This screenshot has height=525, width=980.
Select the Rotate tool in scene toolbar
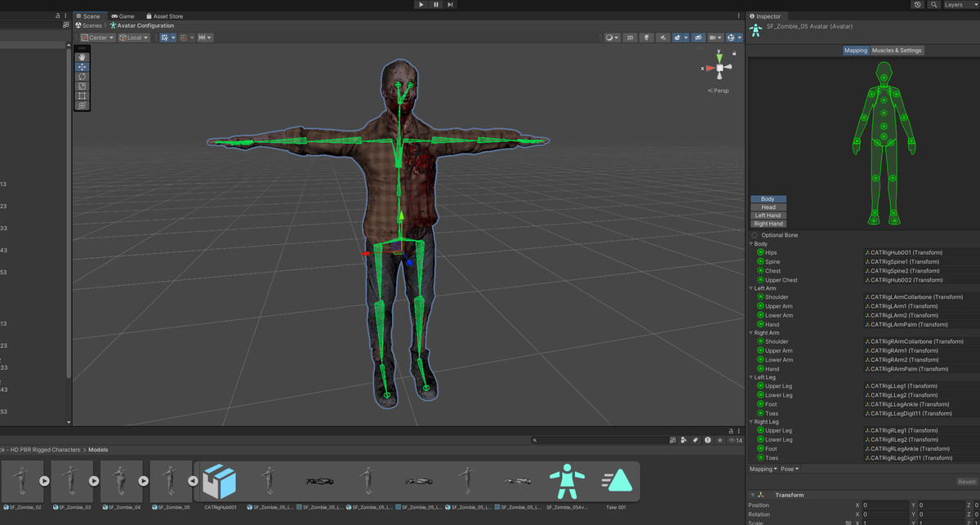[x=82, y=77]
